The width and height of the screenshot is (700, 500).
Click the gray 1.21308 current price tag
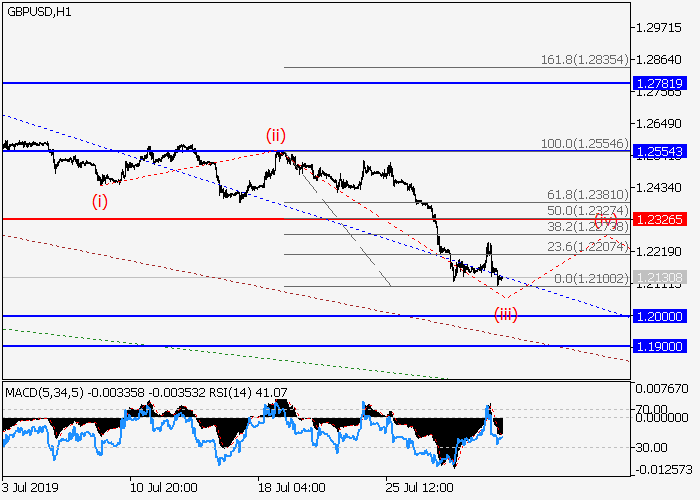click(658, 277)
